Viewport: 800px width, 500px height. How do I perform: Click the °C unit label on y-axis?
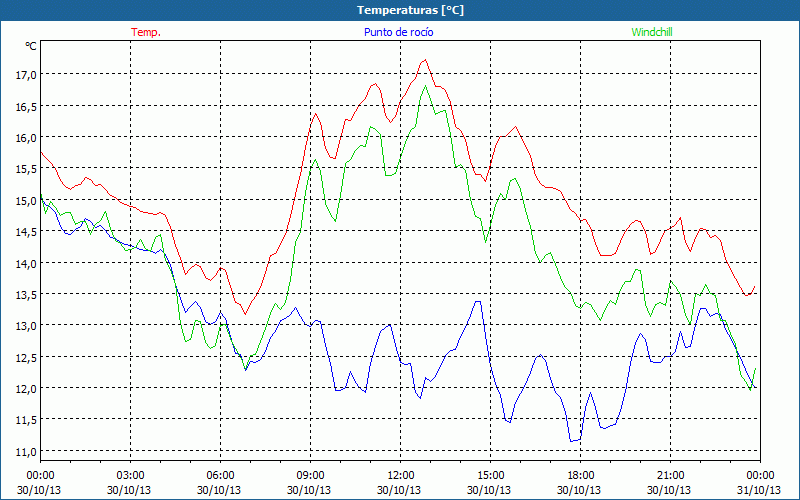coord(31,46)
